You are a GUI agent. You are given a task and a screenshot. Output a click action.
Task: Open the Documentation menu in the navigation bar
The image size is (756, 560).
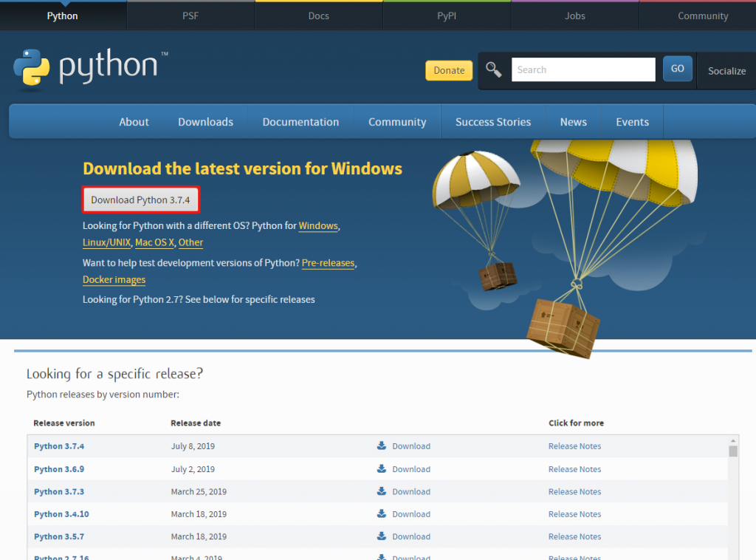[300, 122]
